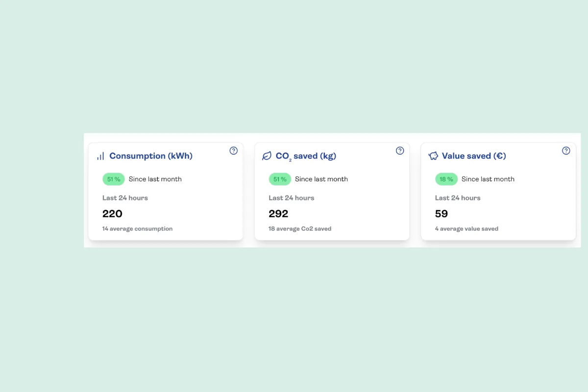Click the 51 % badge under CO2 saved
This screenshot has height=392, width=588.
(x=280, y=179)
